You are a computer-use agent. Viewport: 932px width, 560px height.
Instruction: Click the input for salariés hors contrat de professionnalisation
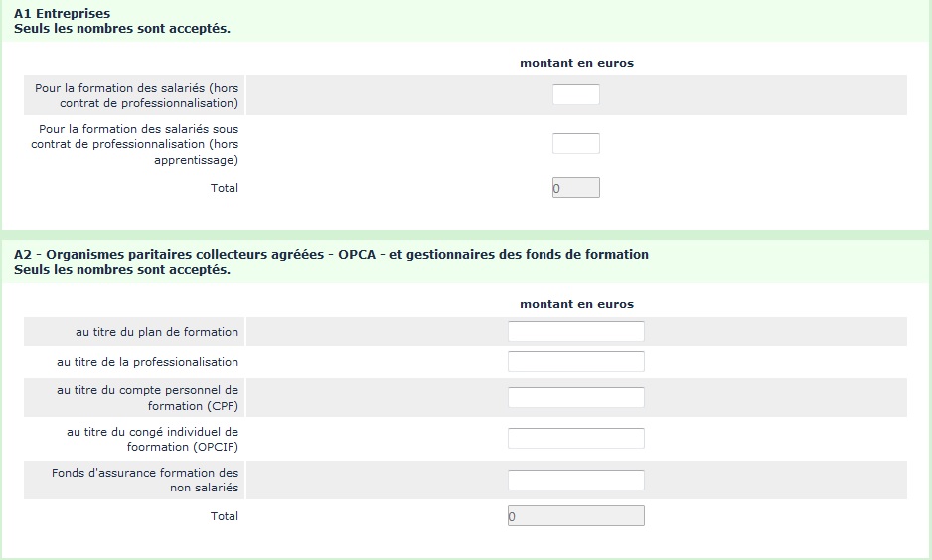click(575, 95)
